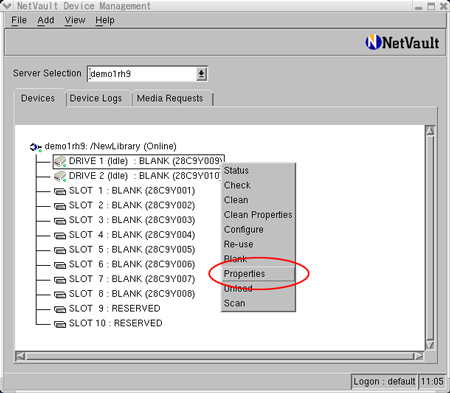Select SLOT 4 : BLANK (28C9Y004)
The image size is (450, 393).
click(132, 235)
